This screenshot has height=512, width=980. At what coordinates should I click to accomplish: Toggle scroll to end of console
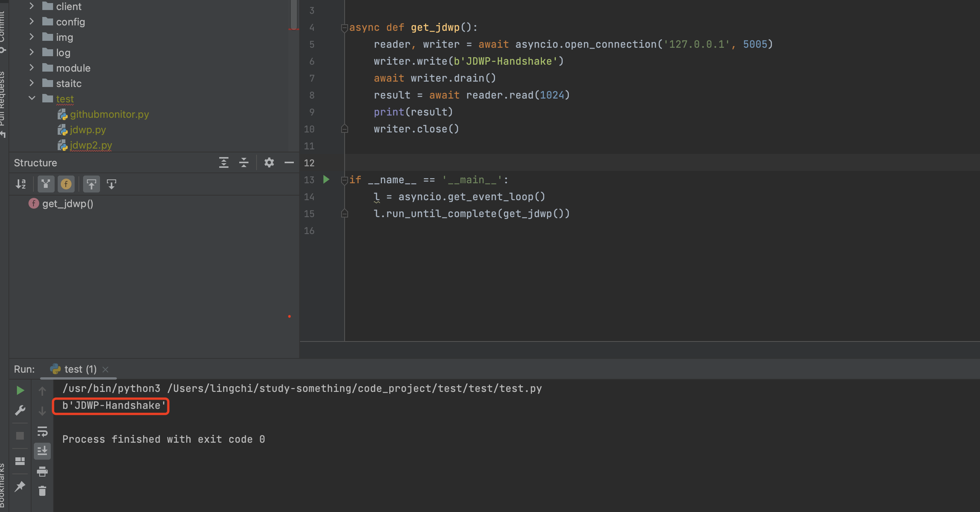42,450
